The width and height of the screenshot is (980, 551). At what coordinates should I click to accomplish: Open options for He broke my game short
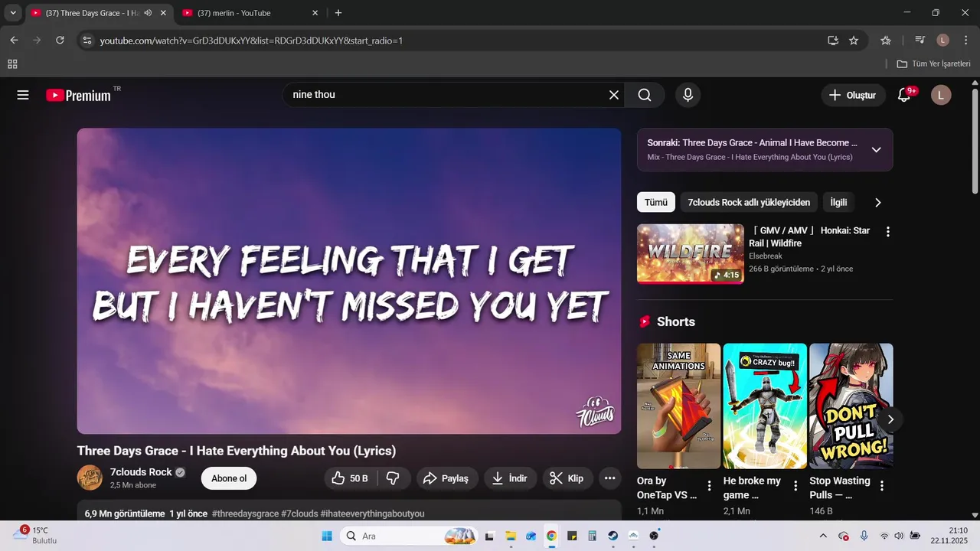[795, 485]
